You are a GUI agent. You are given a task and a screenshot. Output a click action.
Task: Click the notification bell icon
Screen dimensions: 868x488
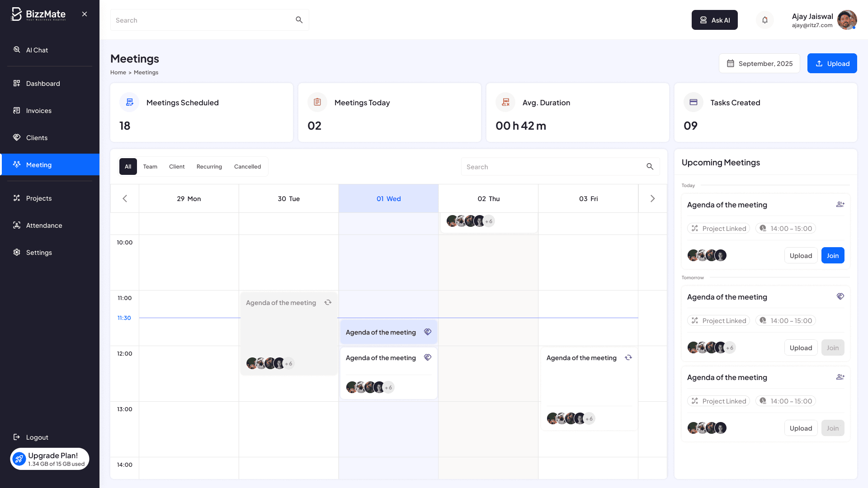click(764, 20)
